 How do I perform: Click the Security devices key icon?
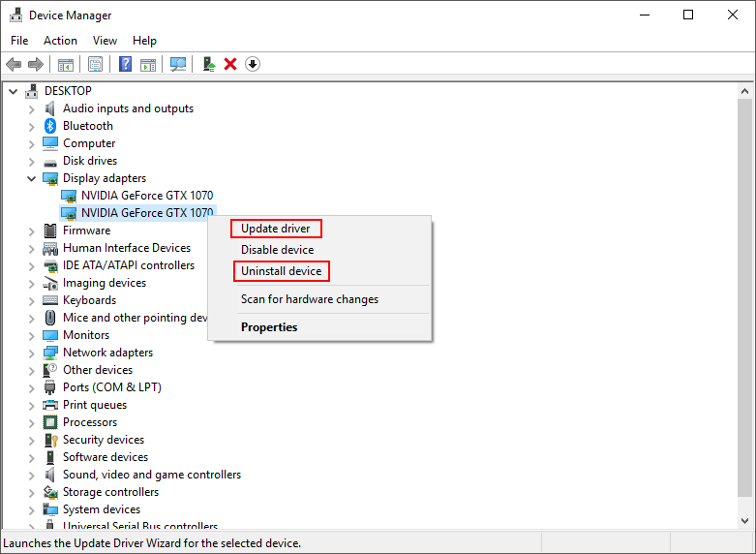[x=50, y=440]
